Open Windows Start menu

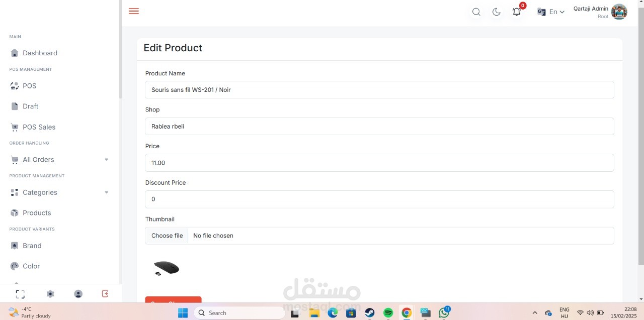tap(183, 313)
